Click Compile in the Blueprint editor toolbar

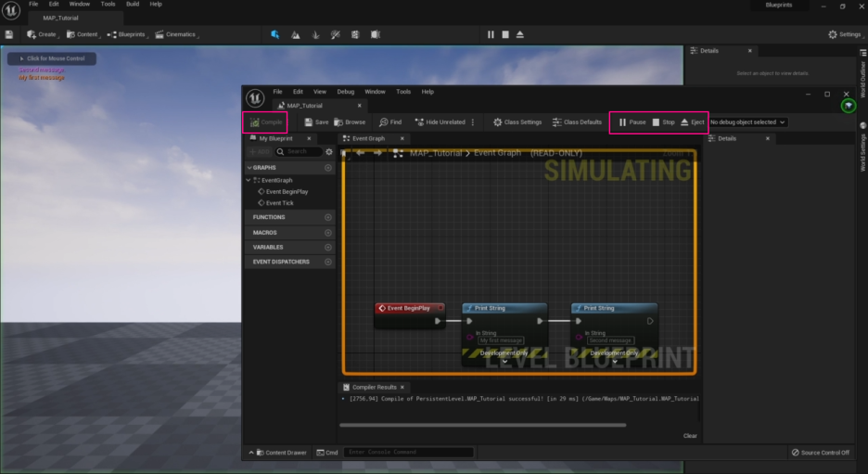click(266, 122)
